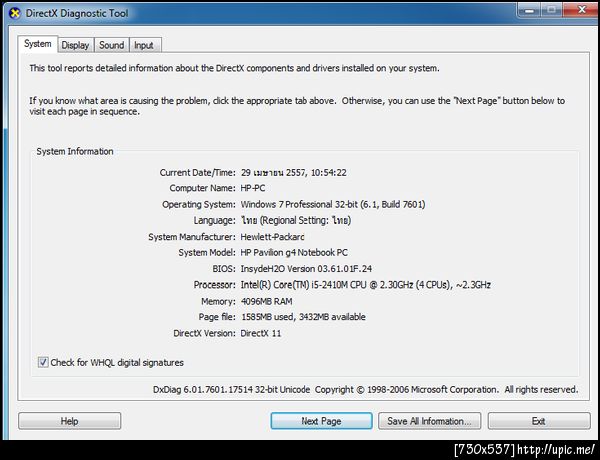The width and height of the screenshot is (600, 460).
Task: Open the Sound tab
Action: coord(112,45)
